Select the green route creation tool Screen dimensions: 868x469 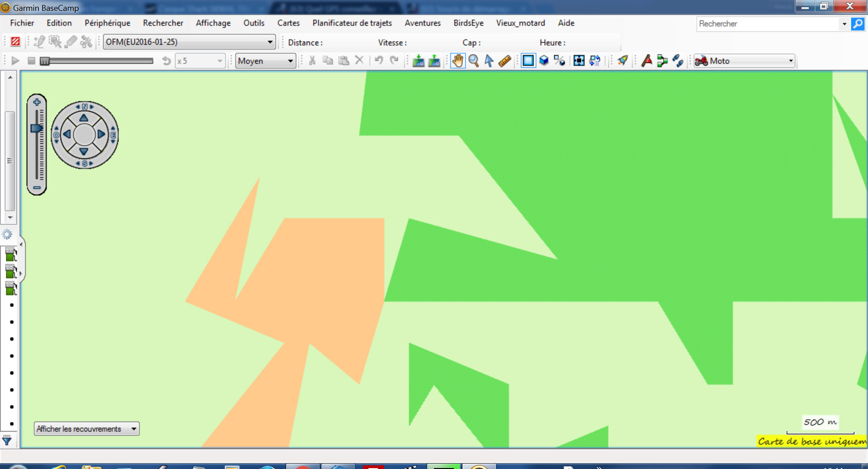662,61
